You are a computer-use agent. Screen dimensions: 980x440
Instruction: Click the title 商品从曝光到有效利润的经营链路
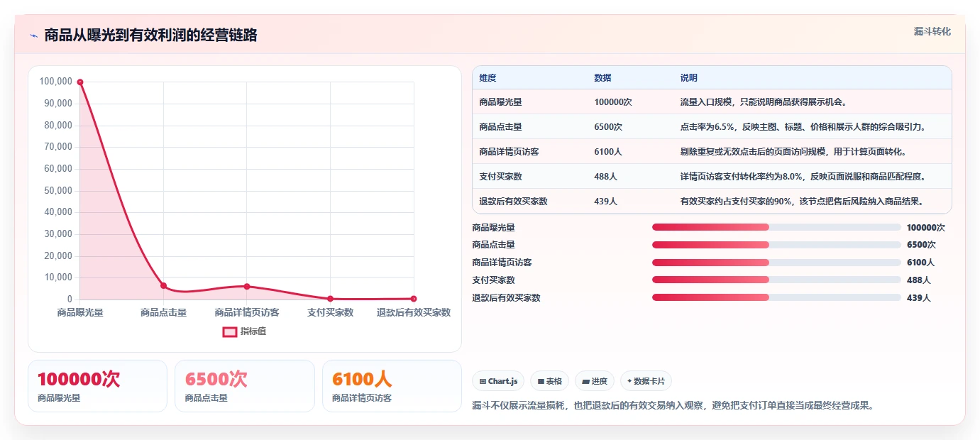(150, 35)
